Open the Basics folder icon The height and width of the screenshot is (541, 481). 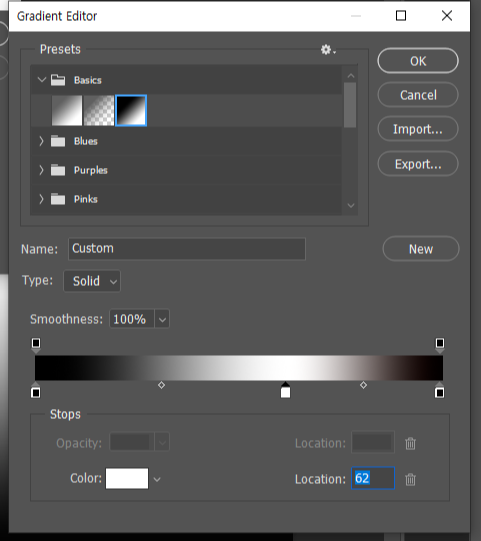pyautogui.click(x=58, y=80)
